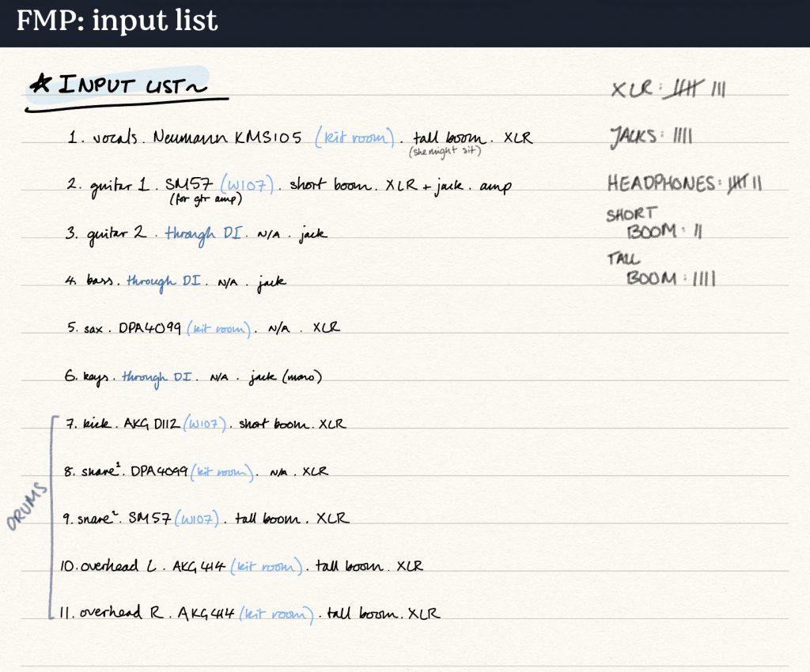Image resolution: width=810 pixels, height=672 pixels.
Task: Select blue "through DI" in the keys row
Action: coord(157,378)
